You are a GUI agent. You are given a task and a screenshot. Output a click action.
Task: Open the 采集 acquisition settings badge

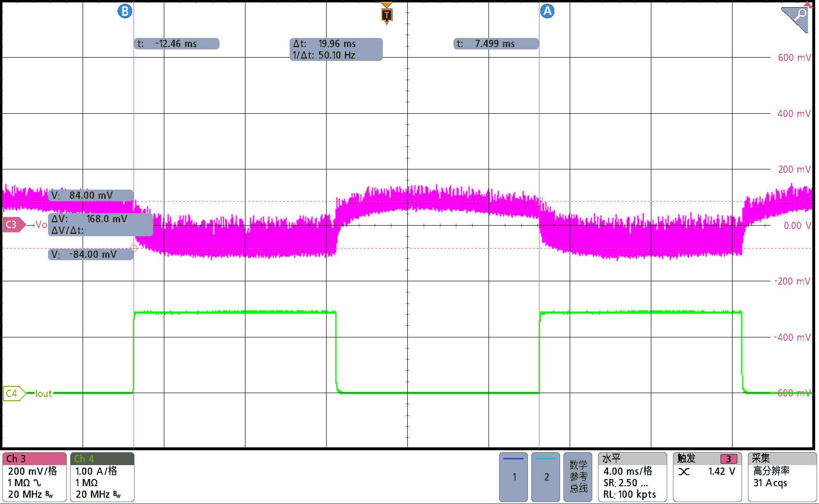782,477
